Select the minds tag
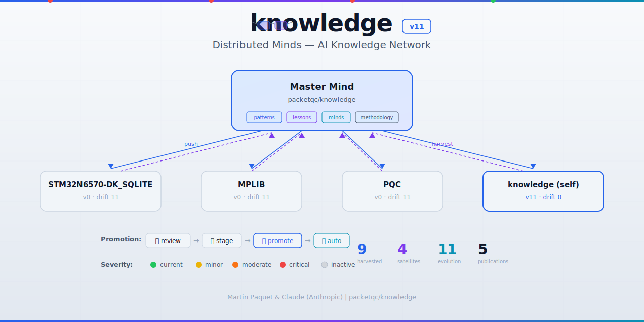Image resolution: width=644 pixels, height=322 pixels. click(336, 117)
